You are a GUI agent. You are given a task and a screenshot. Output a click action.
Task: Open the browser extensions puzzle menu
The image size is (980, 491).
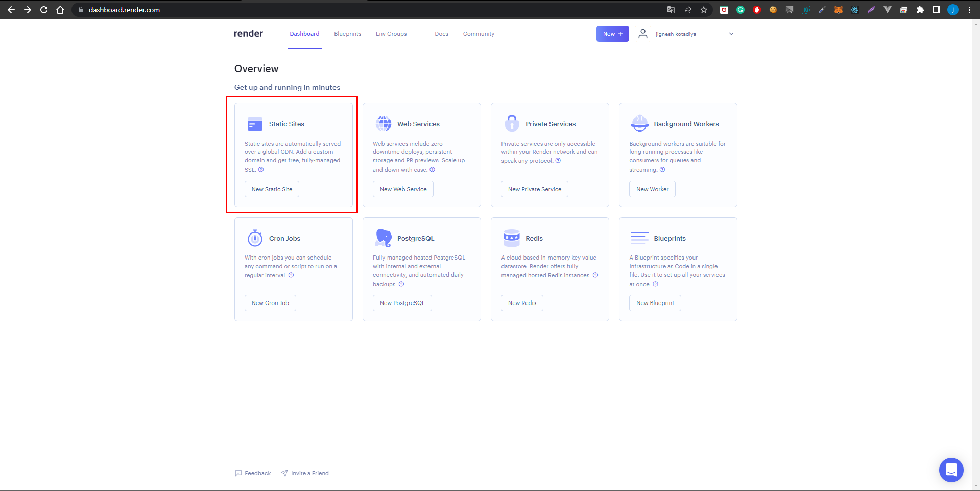coord(921,10)
